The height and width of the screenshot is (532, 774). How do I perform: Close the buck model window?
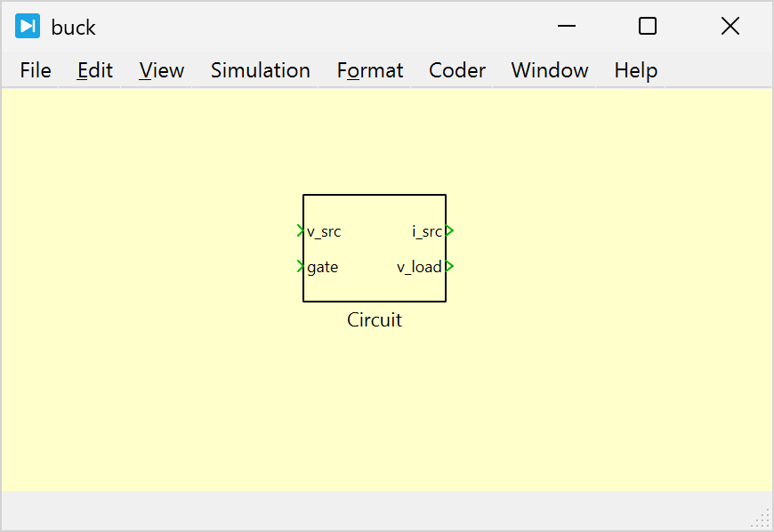pos(730,27)
